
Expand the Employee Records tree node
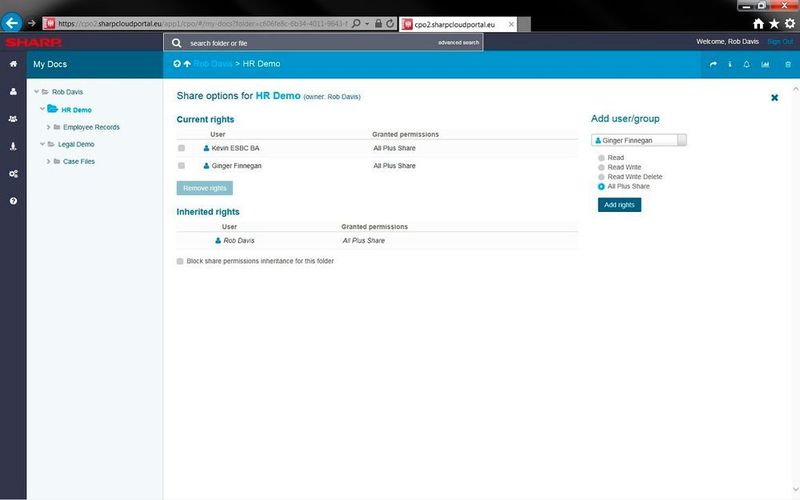(48, 127)
